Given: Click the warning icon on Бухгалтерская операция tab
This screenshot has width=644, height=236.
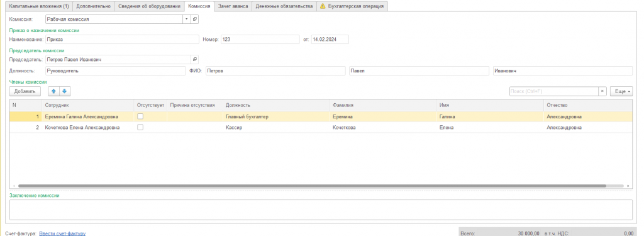Looking at the screenshot, I should [x=323, y=6].
